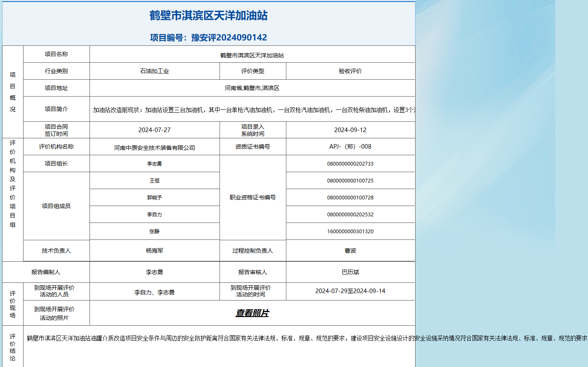Select address value 河南省,鹤壁市,淇滨区

coord(252,88)
